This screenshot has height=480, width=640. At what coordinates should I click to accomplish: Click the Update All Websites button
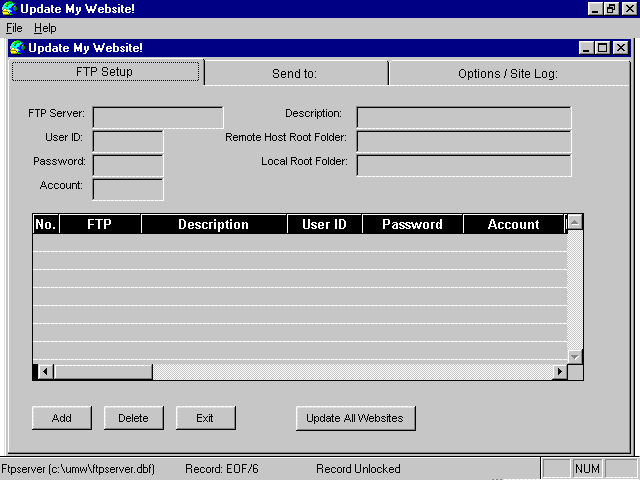[355, 418]
